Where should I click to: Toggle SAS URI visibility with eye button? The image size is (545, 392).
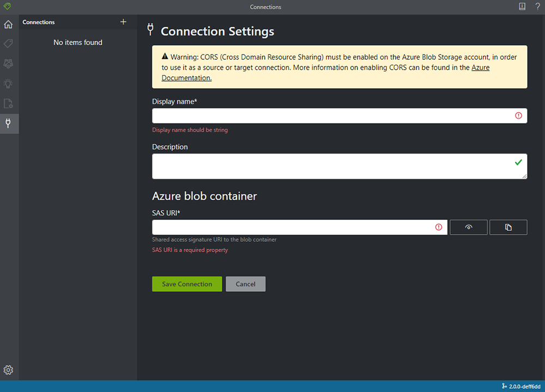(469, 227)
